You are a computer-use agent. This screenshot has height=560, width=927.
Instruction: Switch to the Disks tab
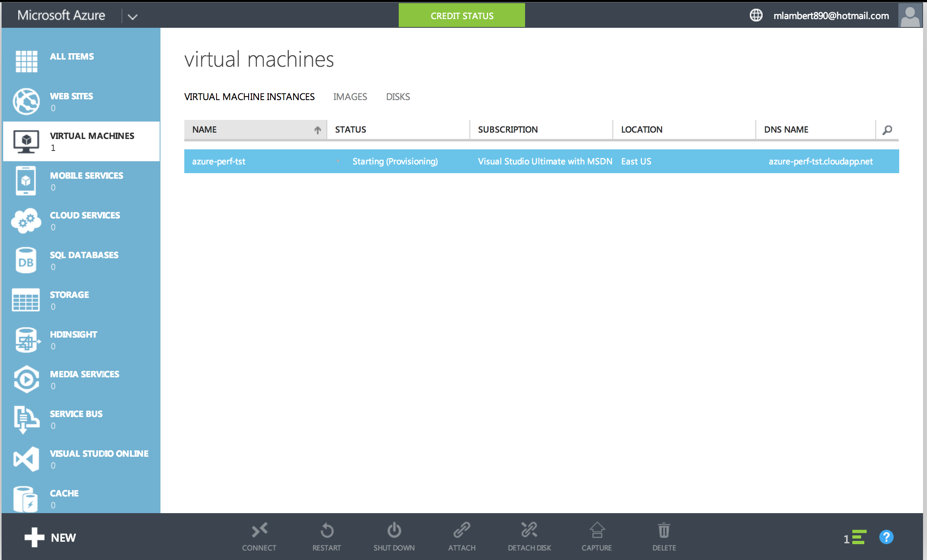click(398, 97)
